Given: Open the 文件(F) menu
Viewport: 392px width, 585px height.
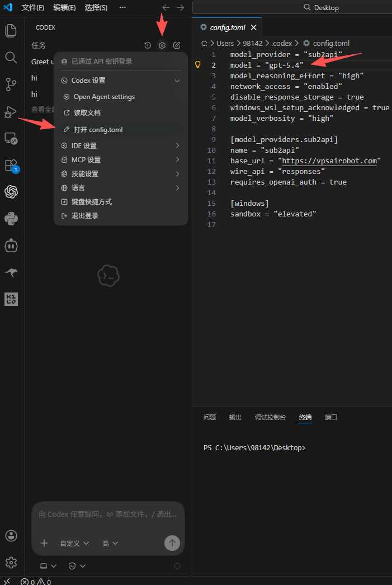Looking at the screenshot, I should click(33, 7).
